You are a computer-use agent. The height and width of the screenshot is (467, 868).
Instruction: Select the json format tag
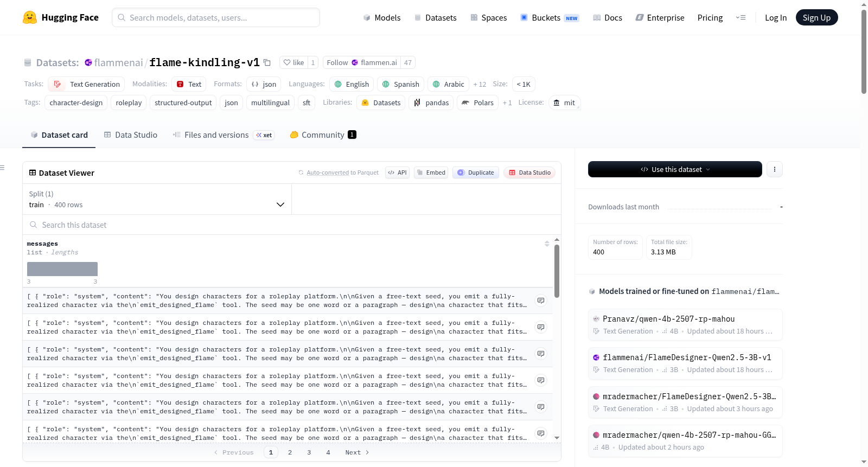(x=264, y=84)
